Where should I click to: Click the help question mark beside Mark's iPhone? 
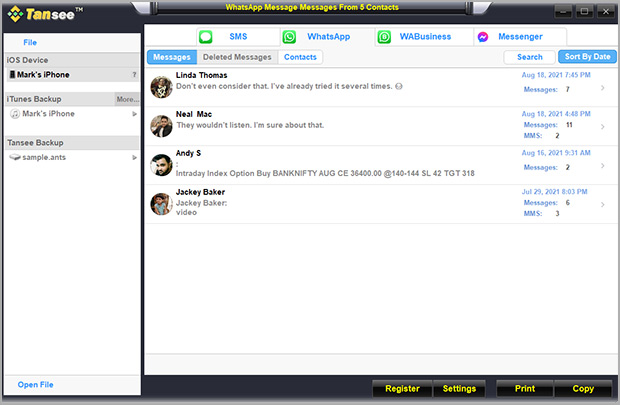pyautogui.click(x=134, y=75)
